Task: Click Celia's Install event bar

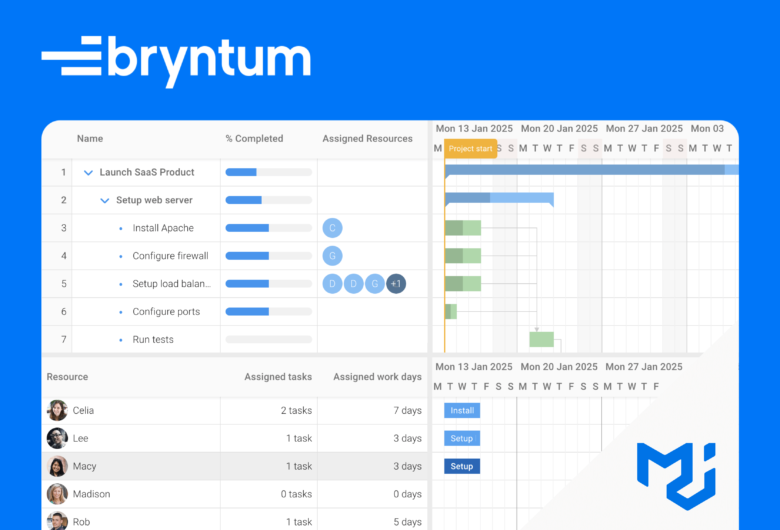Action: click(x=462, y=411)
